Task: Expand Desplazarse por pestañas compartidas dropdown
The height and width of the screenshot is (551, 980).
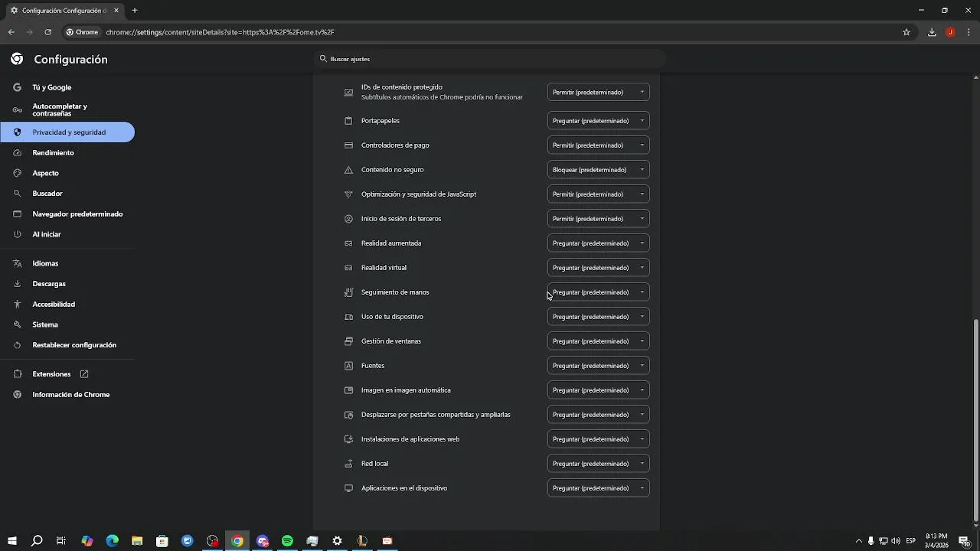Action: coord(599,415)
